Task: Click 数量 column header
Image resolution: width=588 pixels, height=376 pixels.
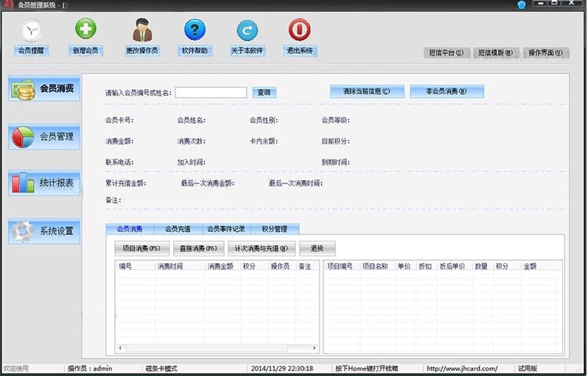Action: 482,266
